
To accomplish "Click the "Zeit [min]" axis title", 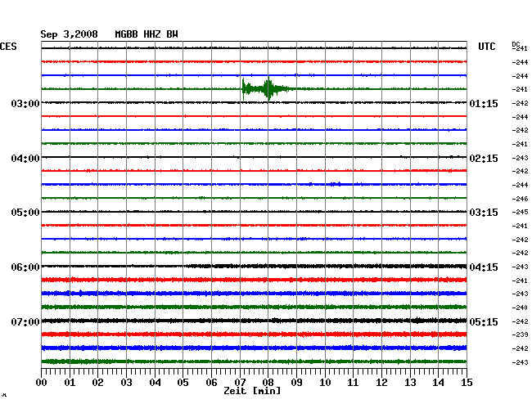I will [x=252, y=391].
